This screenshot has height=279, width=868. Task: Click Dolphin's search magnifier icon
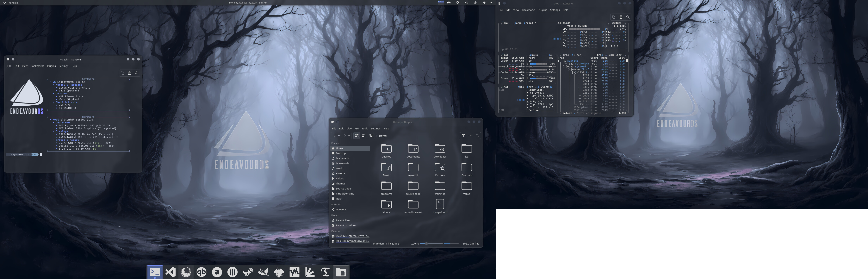pos(477,136)
